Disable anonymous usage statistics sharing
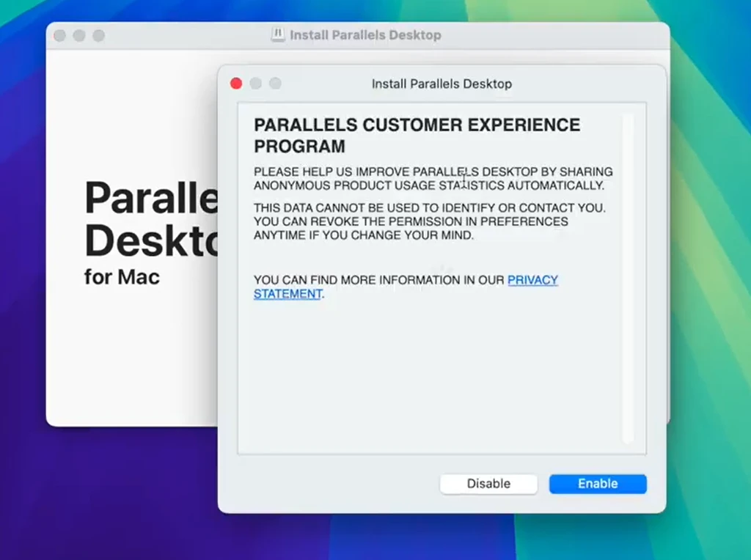The height and width of the screenshot is (560, 751). 488,484
